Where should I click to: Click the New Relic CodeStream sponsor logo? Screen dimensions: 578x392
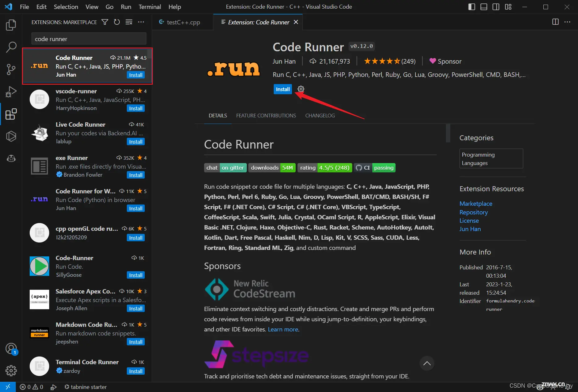coord(250,289)
